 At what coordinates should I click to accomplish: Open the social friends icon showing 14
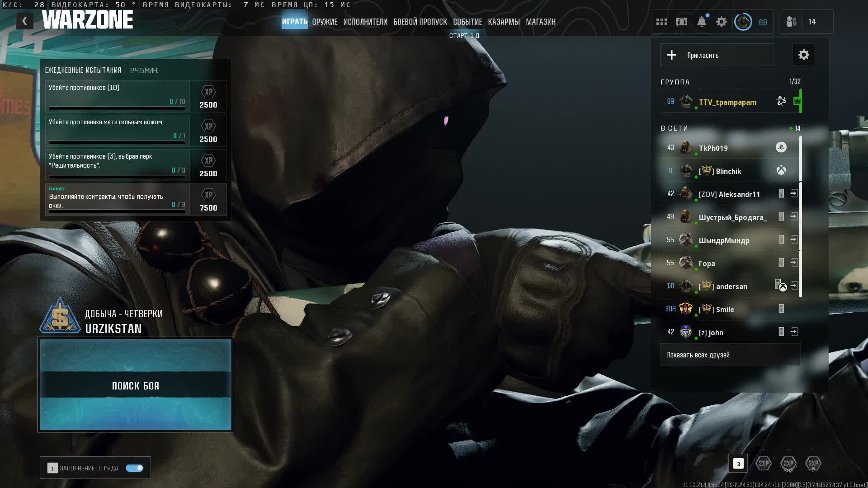point(792,22)
